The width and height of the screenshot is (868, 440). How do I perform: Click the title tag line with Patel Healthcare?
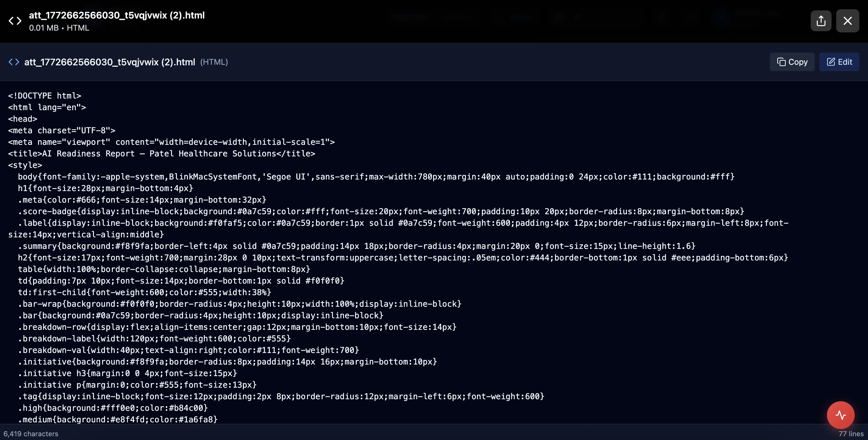pyautogui.click(x=161, y=154)
